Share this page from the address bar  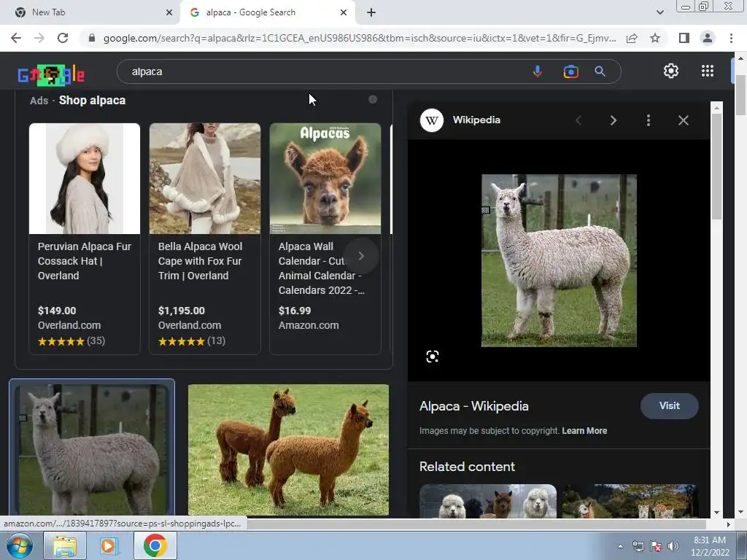(632, 38)
